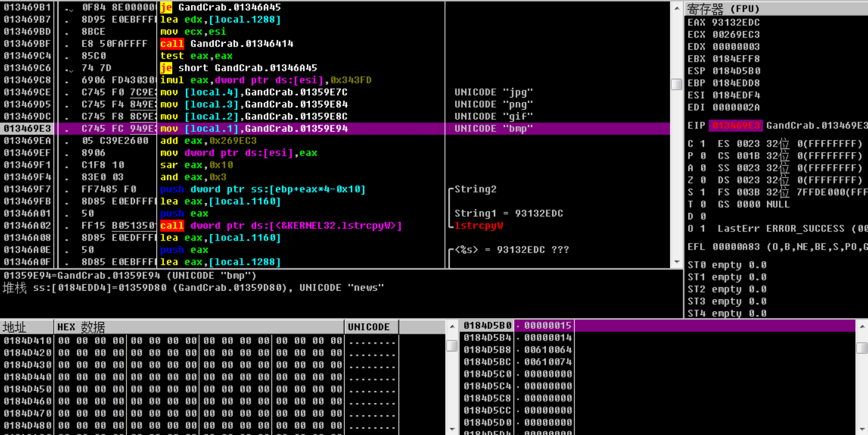This screenshot has height=435, width=868.
Task: Click the stack pane scroll-up arrow
Action: coord(862,327)
